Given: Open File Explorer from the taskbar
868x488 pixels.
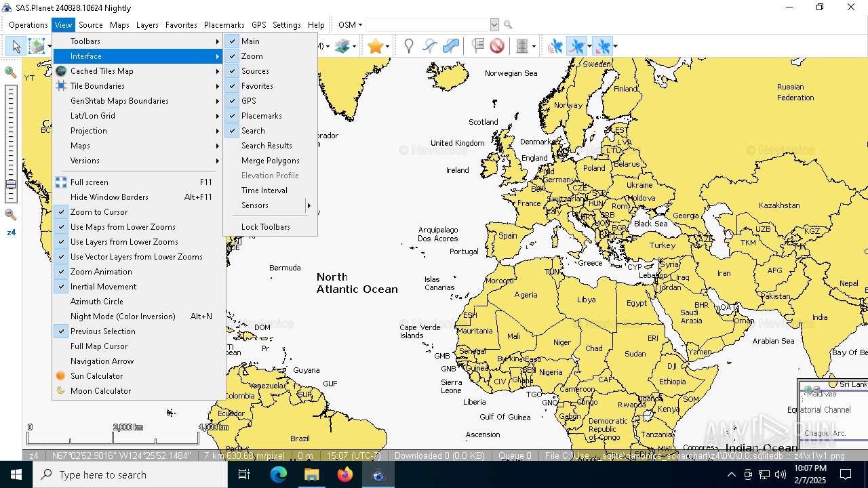Looking at the screenshot, I should 312,474.
